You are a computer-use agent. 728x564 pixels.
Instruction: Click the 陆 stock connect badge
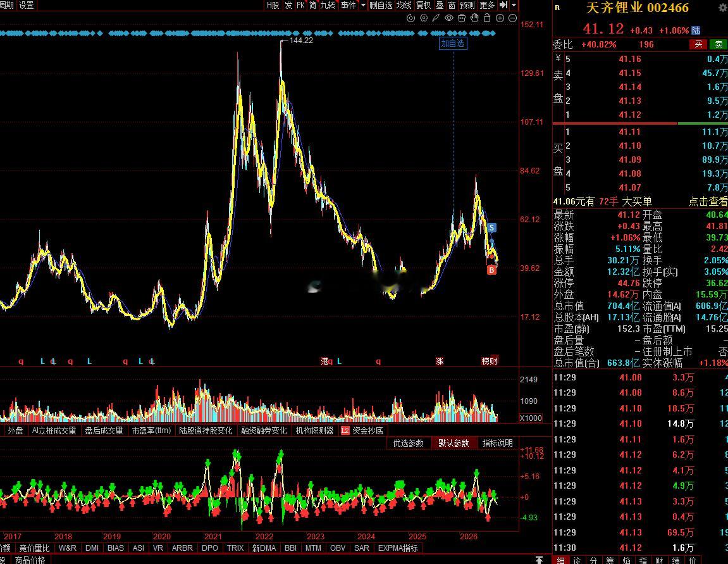(696, 30)
